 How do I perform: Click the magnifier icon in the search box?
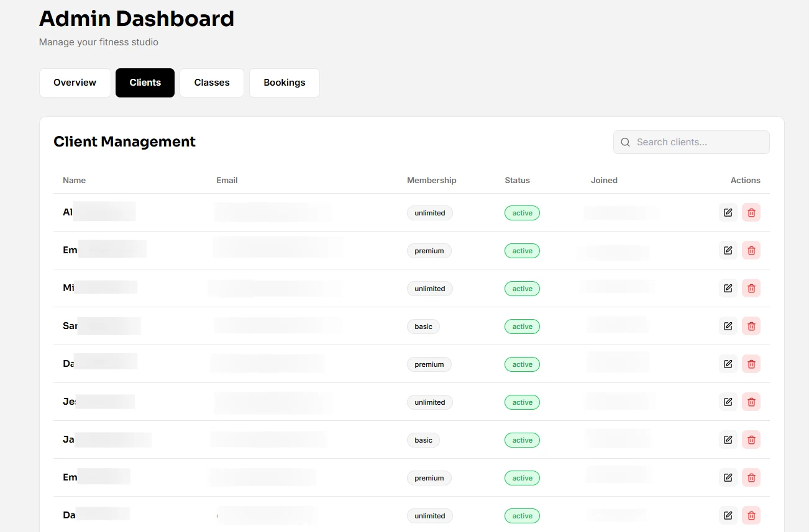tap(626, 142)
